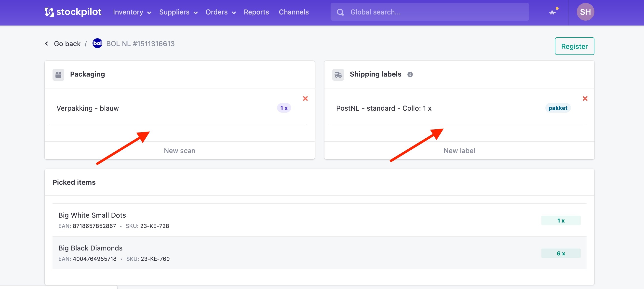Click the Shipping labels truck icon
This screenshot has height=289, width=644.
[x=338, y=75]
